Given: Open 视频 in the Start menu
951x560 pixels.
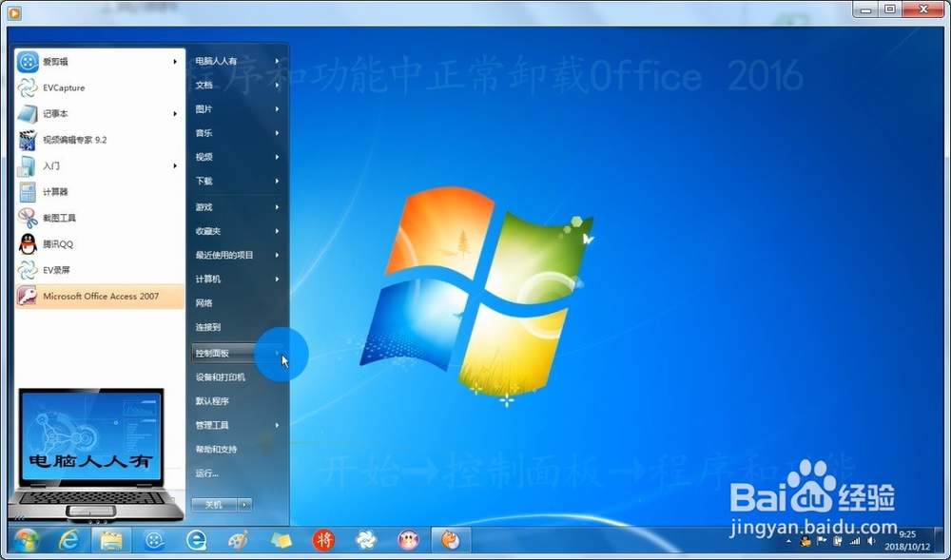Looking at the screenshot, I should [x=238, y=157].
